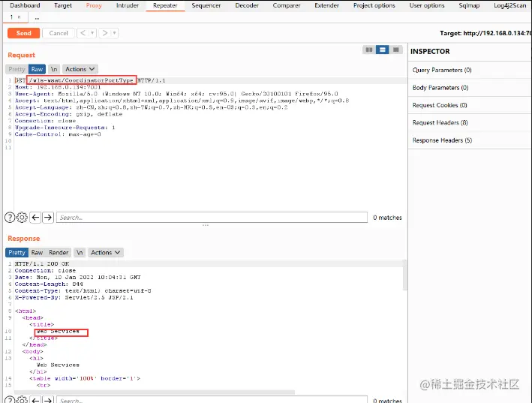Open Request search settings gear
Screen dimensions: 532x403
(22, 217)
